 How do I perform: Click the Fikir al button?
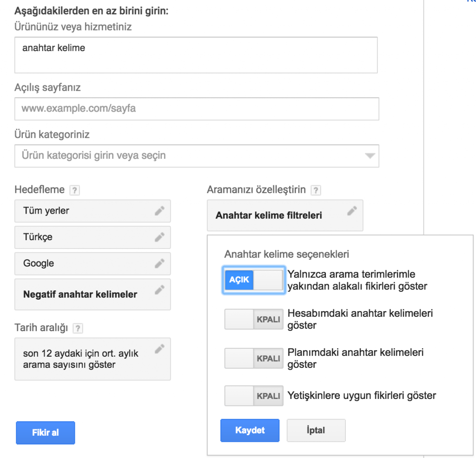(45, 432)
